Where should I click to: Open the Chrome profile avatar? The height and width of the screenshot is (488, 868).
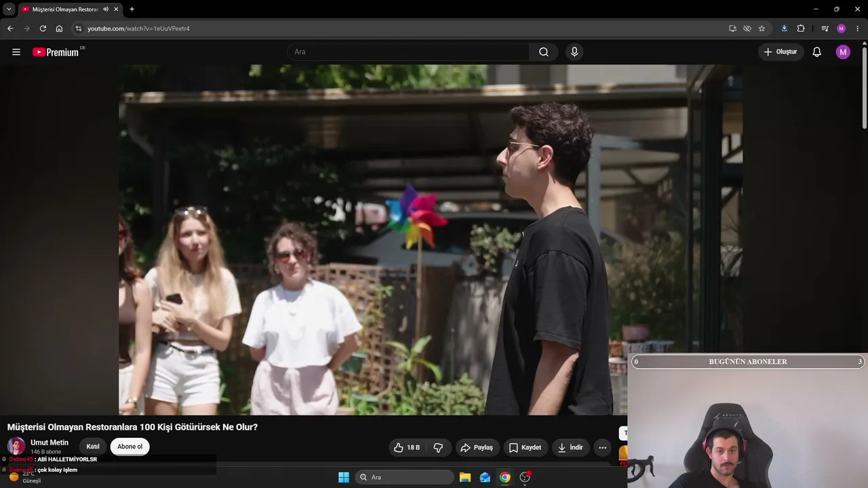(x=841, y=28)
